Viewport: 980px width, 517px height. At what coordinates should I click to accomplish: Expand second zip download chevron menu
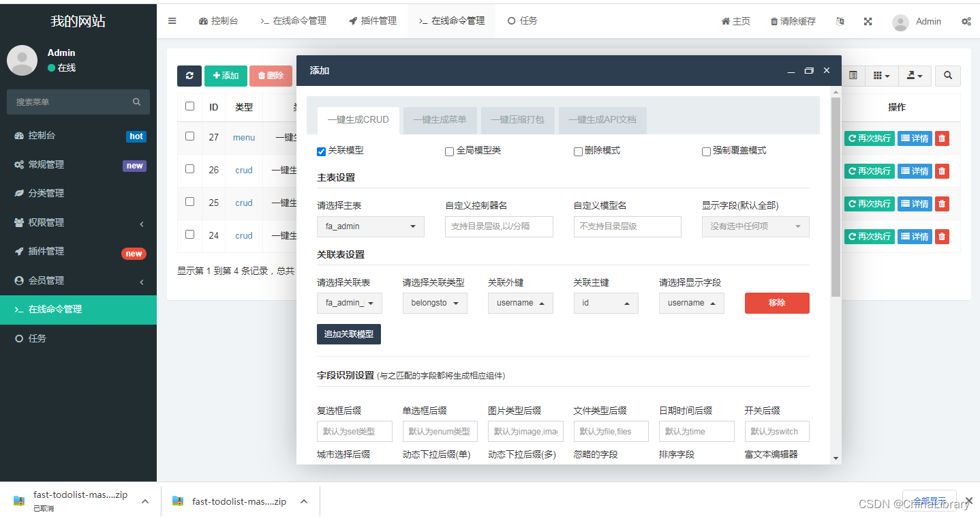(304, 501)
